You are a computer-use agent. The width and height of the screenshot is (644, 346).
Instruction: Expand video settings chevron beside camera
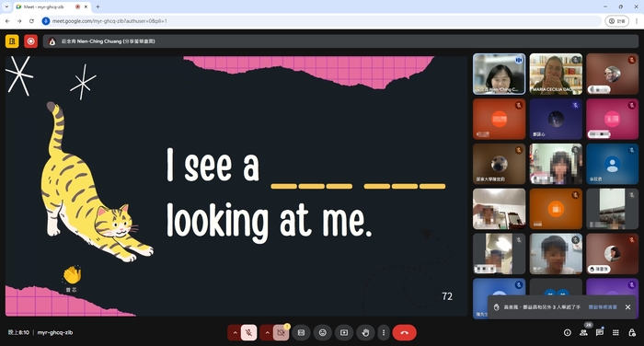point(267,332)
